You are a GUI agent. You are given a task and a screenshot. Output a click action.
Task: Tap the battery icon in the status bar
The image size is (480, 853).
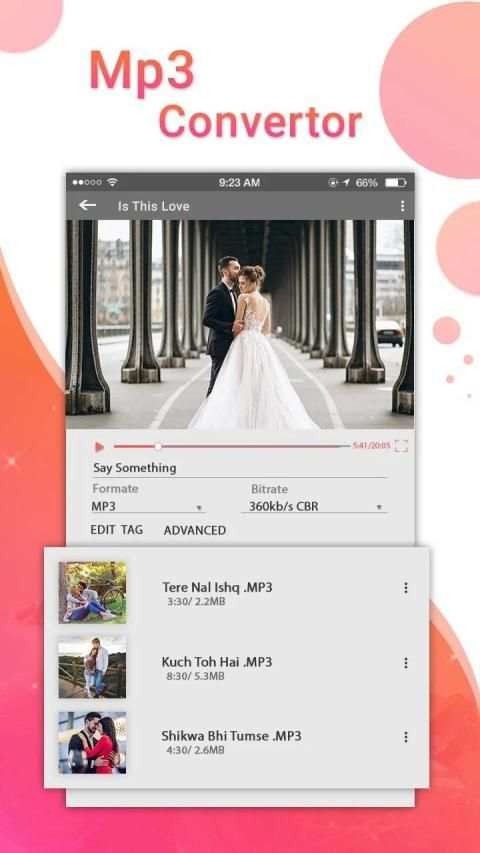[396, 183]
